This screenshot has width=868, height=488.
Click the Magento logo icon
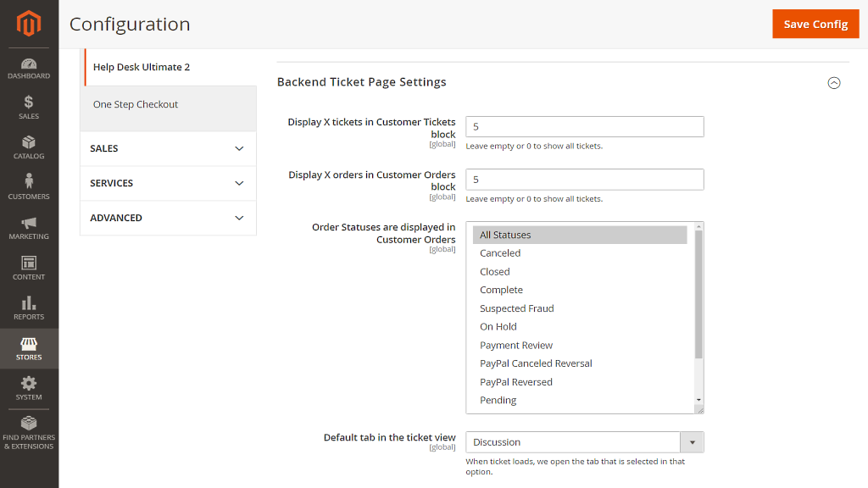tap(29, 23)
